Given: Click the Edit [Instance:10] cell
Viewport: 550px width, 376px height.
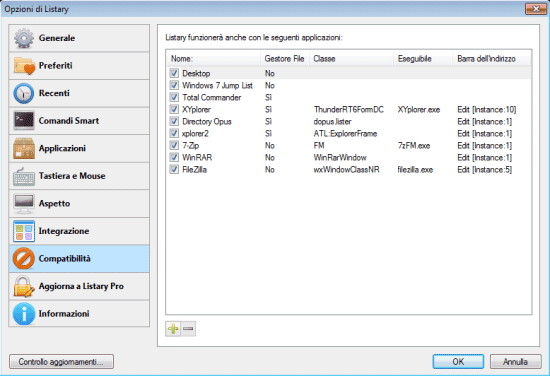Looking at the screenshot, I should (x=487, y=109).
